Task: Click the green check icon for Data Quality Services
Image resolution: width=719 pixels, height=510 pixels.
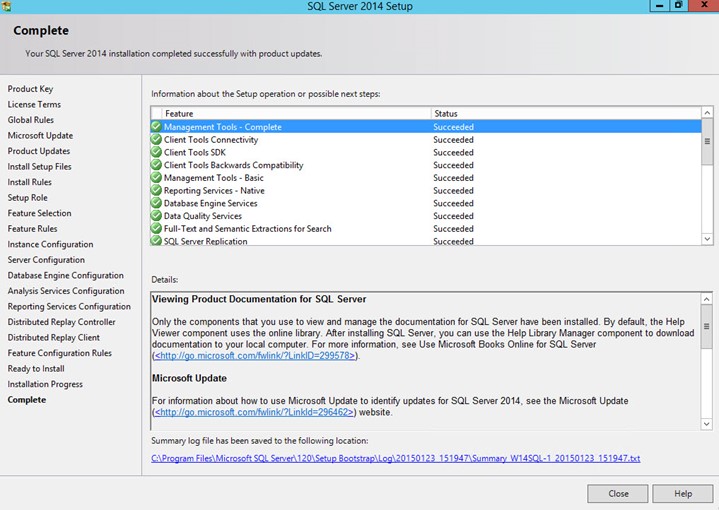Action: (156, 216)
